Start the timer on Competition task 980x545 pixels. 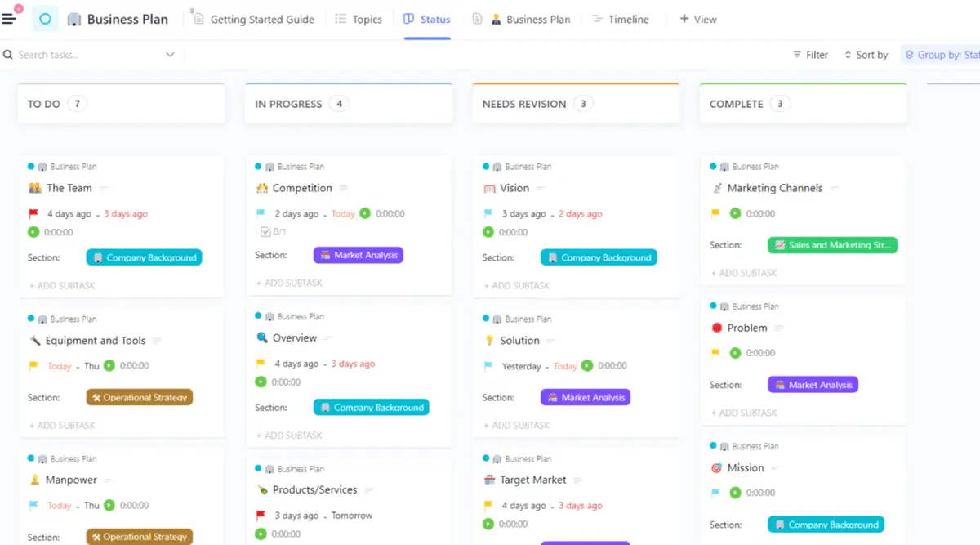365,213
